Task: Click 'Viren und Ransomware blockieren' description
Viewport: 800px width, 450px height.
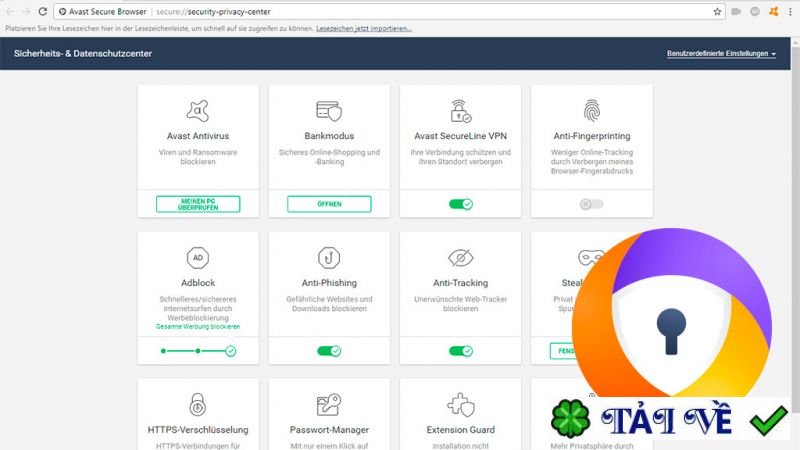Action: coord(198,157)
